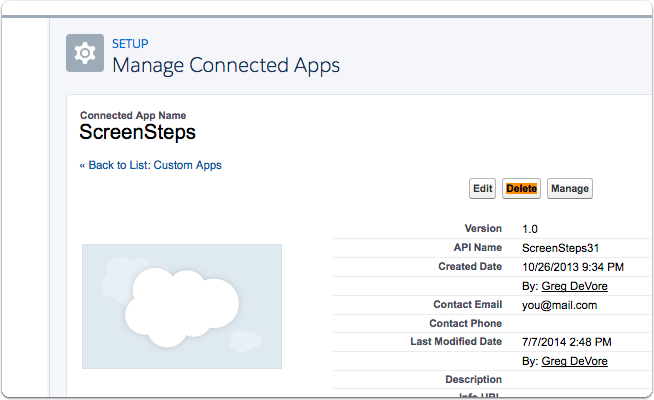Click the Version value 1.0
Image resolution: width=654 pixels, height=400 pixels.
530,229
